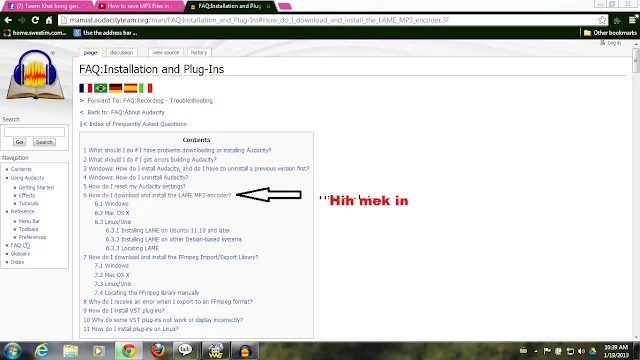Open '6.1 Windows' contents link

click(x=111, y=204)
